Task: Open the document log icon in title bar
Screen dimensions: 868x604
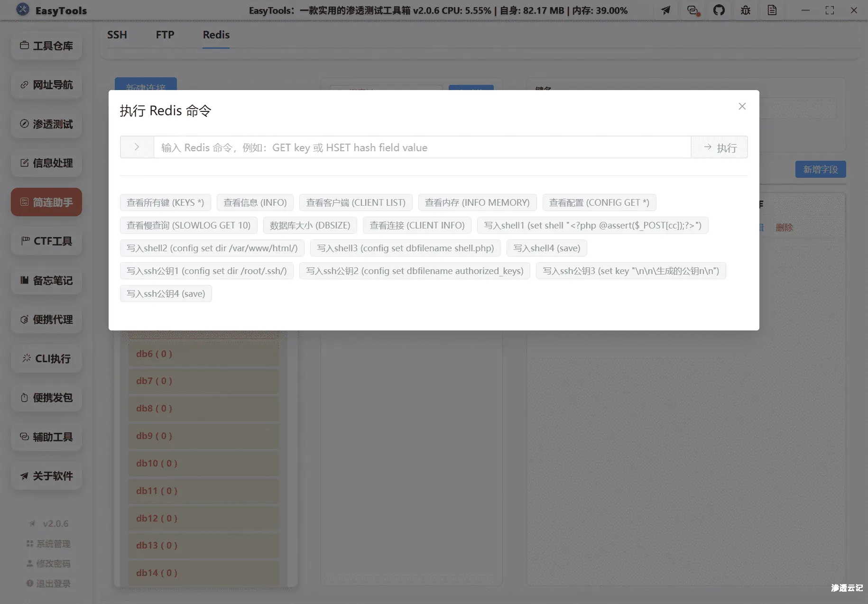Action: tap(772, 10)
